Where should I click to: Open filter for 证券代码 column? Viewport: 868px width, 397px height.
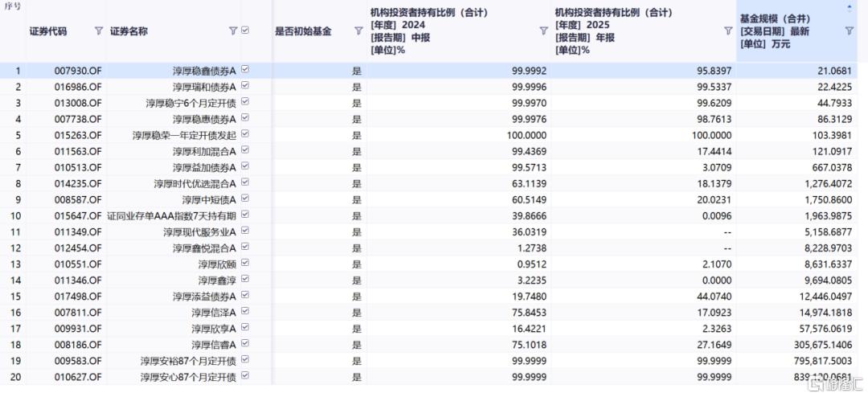coord(99,31)
